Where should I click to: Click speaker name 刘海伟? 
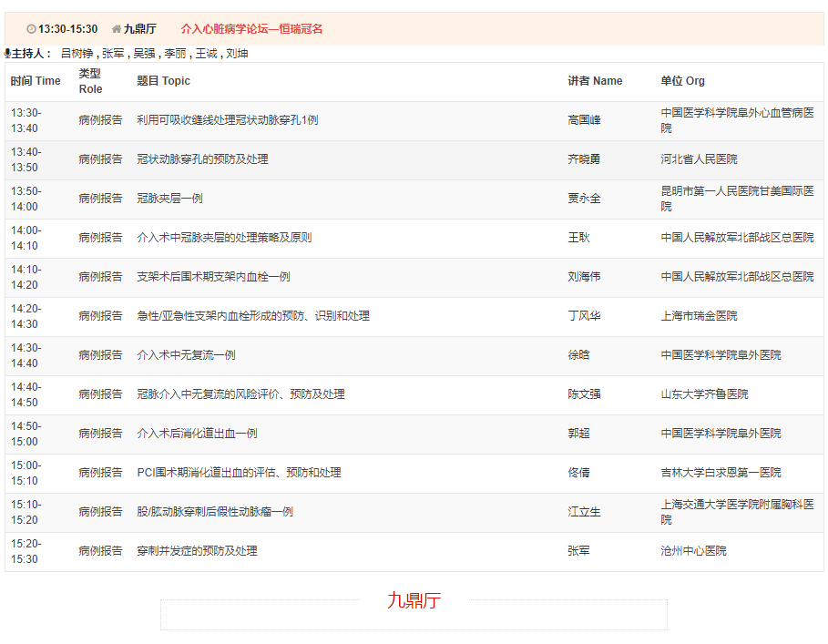584,277
